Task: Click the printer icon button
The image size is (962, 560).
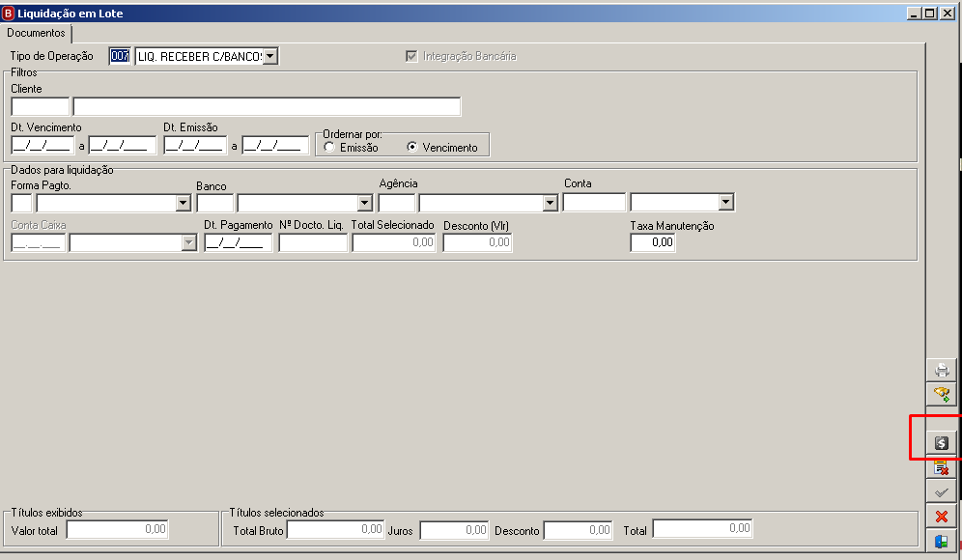Action: [941, 370]
